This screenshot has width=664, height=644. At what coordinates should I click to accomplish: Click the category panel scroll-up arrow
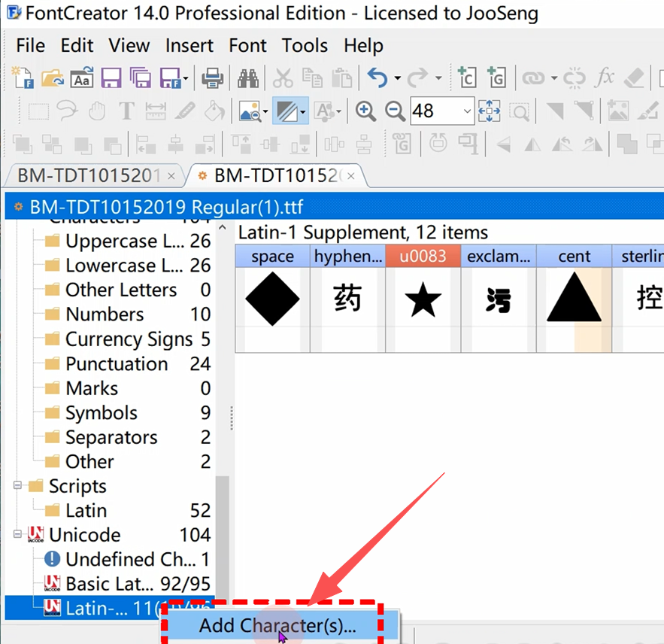click(x=223, y=227)
